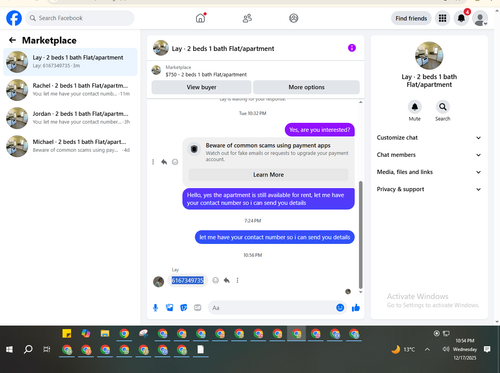Open the volume control in the system tray
Screen dimensions: 500x373
point(446,349)
